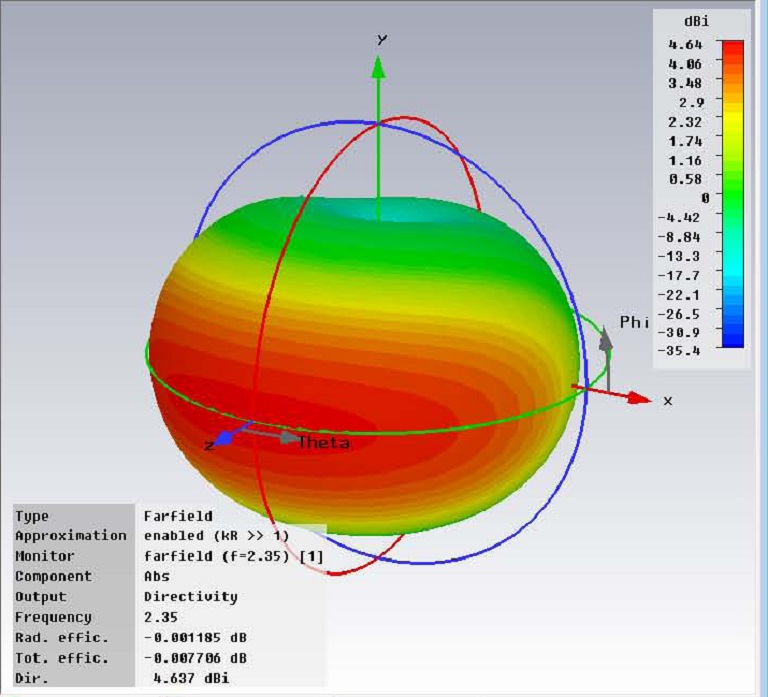The width and height of the screenshot is (768, 697).
Task: Click the 'Abs' component value
Action: point(157,576)
